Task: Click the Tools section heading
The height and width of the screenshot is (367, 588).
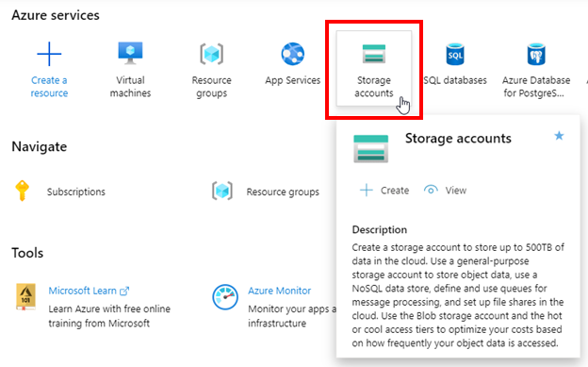Action: (27, 253)
